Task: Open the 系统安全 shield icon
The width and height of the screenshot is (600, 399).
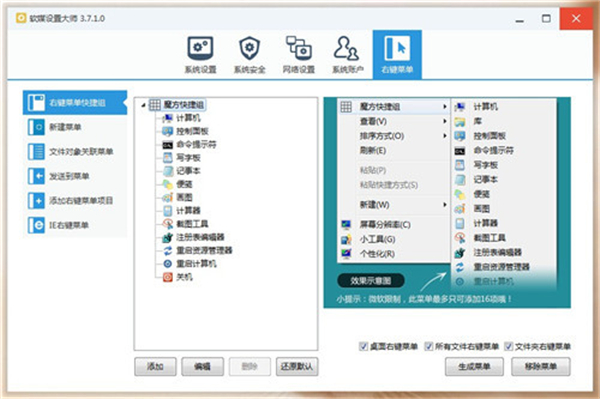Action: pos(249,48)
